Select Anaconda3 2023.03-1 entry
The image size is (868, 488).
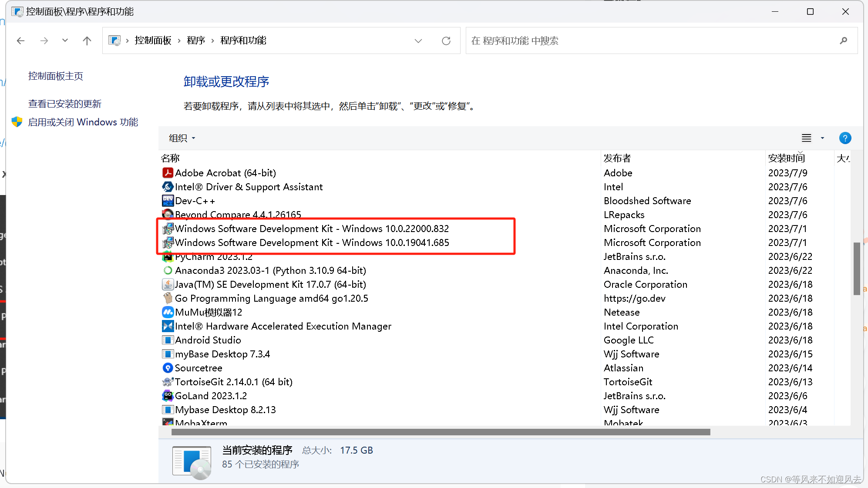click(x=504, y=270)
